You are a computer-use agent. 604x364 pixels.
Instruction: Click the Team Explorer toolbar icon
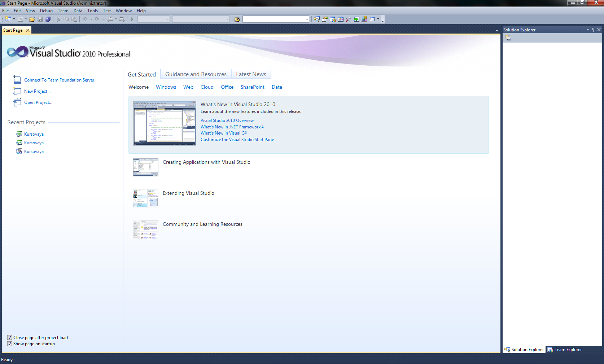[x=333, y=19]
